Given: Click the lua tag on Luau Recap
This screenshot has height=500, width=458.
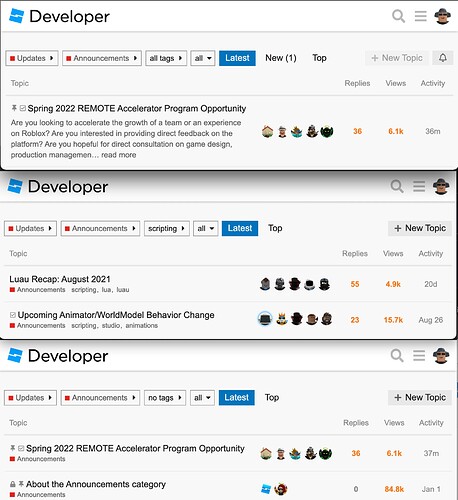Looking at the screenshot, I should click(106, 290).
